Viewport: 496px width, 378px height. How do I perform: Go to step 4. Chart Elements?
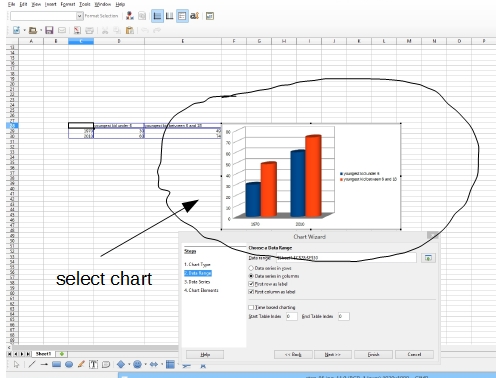point(201,290)
